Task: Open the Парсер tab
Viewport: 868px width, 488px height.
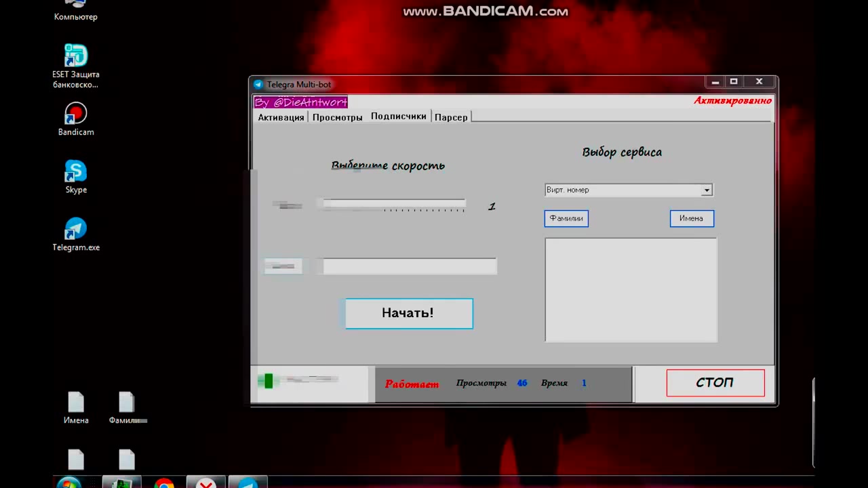Action: point(451,117)
